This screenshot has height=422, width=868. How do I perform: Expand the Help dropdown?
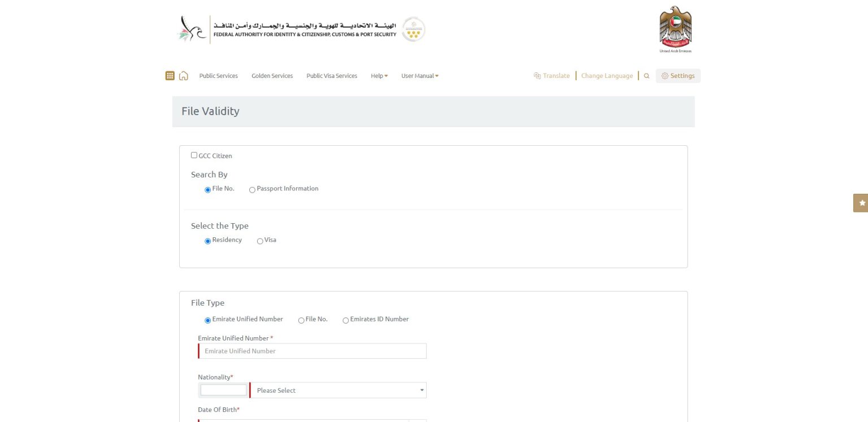click(379, 75)
